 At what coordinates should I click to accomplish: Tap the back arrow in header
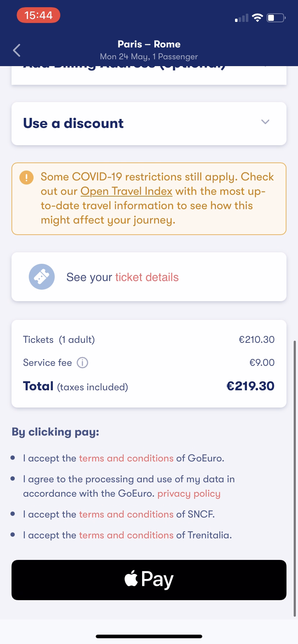pyautogui.click(x=17, y=50)
